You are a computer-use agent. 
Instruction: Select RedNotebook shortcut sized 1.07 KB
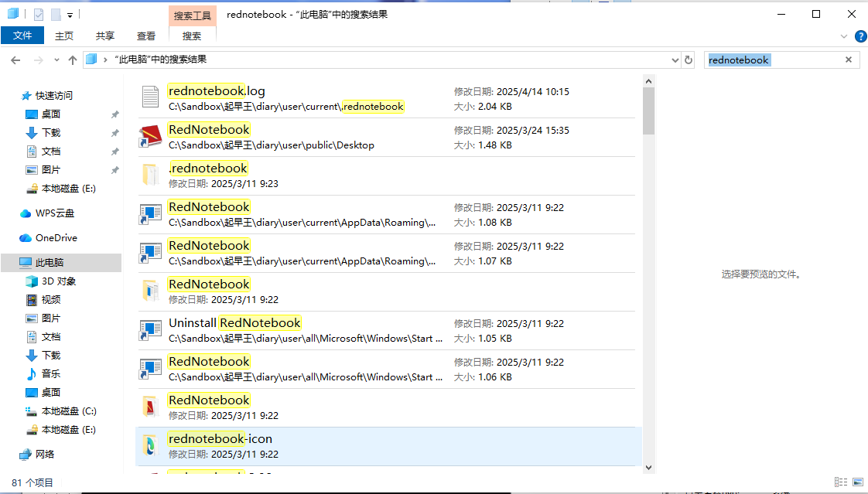(386, 254)
